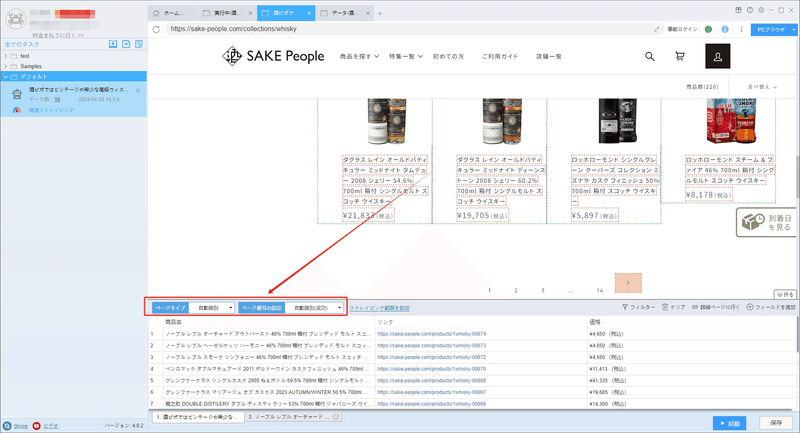800x433 pixels.
Task: Open the settings gear in title bar
Action: pos(761,10)
